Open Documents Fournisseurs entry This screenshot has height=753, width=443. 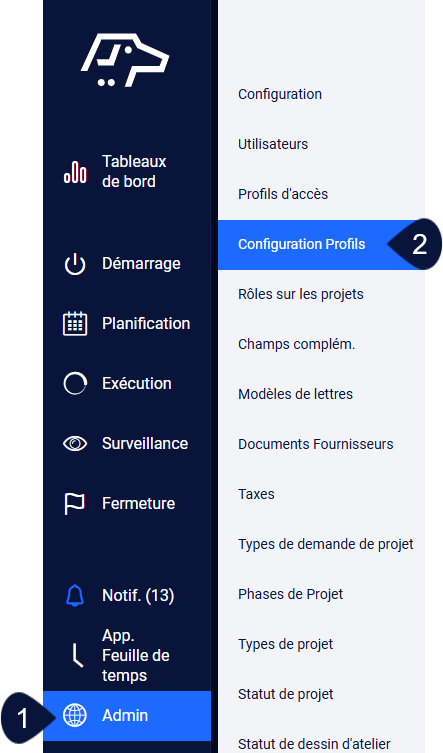[316, 444]
